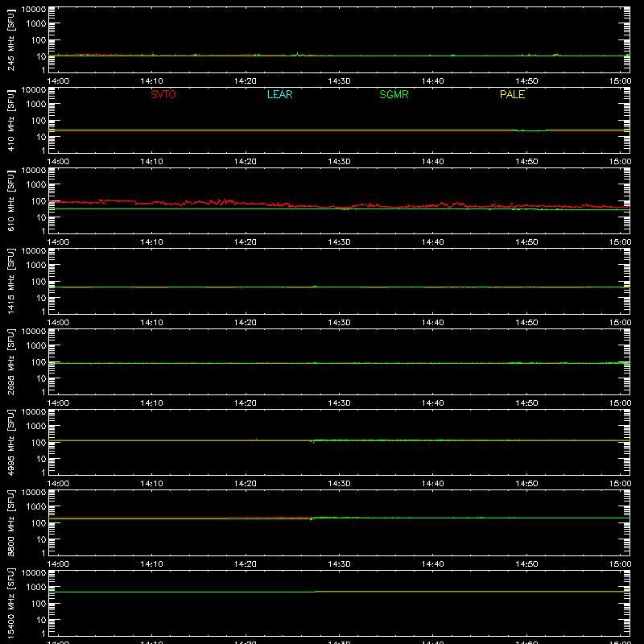Click 14:10 label below the 410 MHz plot
The width and height of the screenshot is (644, 644).
[x=151, y=162]
